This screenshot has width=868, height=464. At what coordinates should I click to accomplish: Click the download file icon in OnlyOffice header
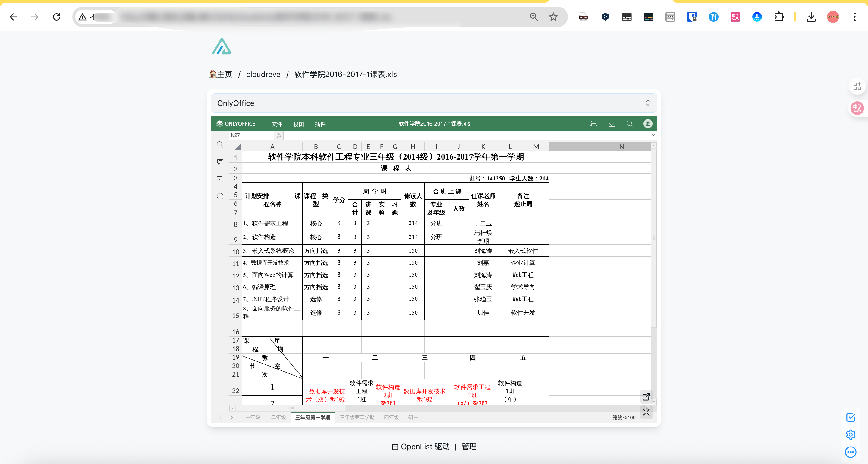point(611,124)
